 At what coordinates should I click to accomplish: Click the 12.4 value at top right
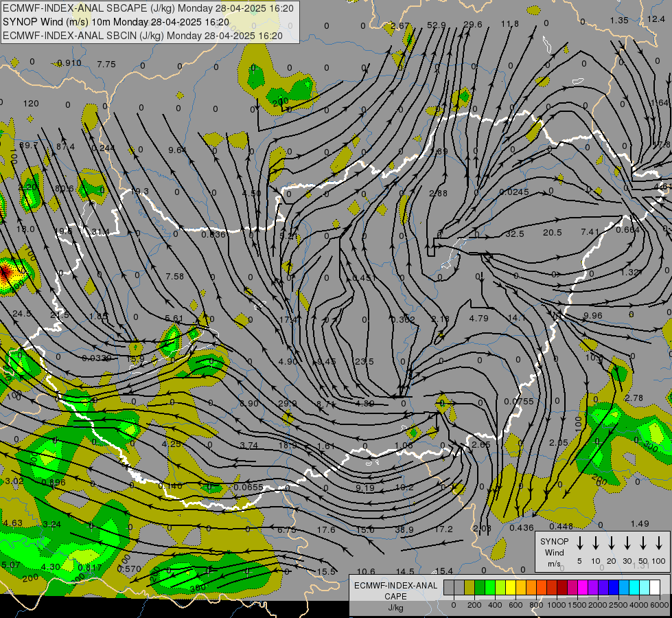coord(656,19)
